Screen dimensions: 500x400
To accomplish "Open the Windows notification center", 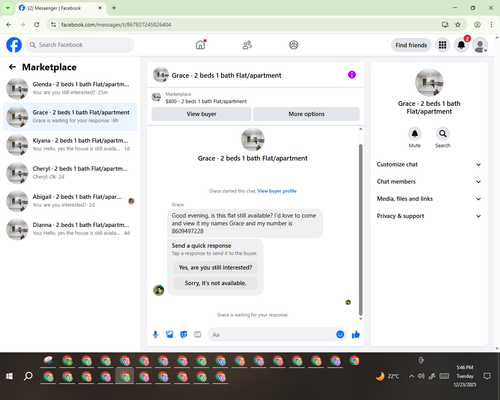I will tap(487, 376).
